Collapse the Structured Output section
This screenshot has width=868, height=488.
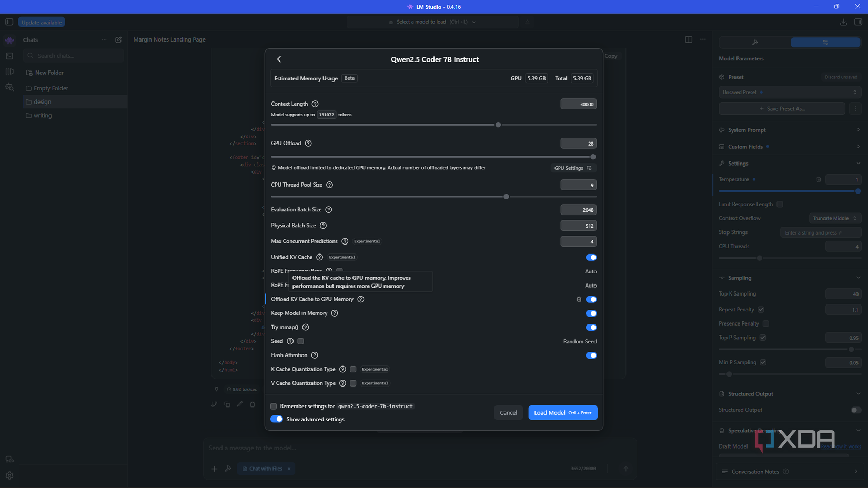tap(790, 394)
